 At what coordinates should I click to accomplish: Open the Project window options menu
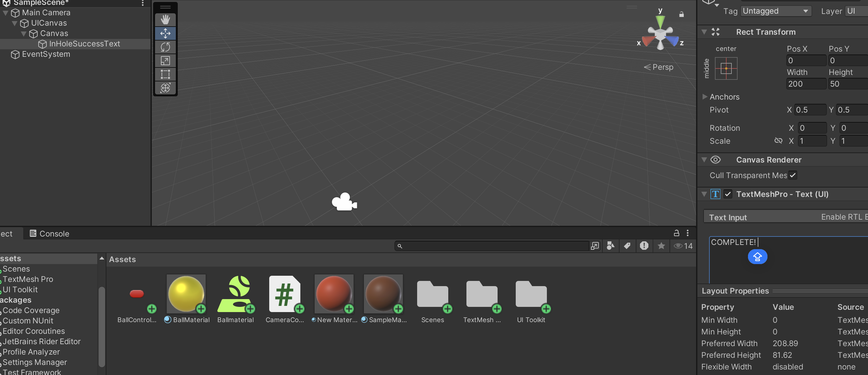(688, 233)
